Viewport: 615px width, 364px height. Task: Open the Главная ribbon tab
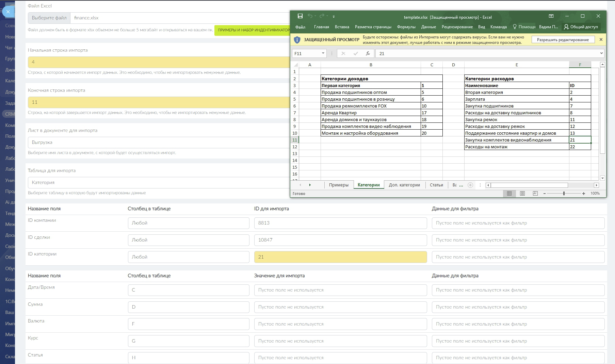[x=321, y=27]
